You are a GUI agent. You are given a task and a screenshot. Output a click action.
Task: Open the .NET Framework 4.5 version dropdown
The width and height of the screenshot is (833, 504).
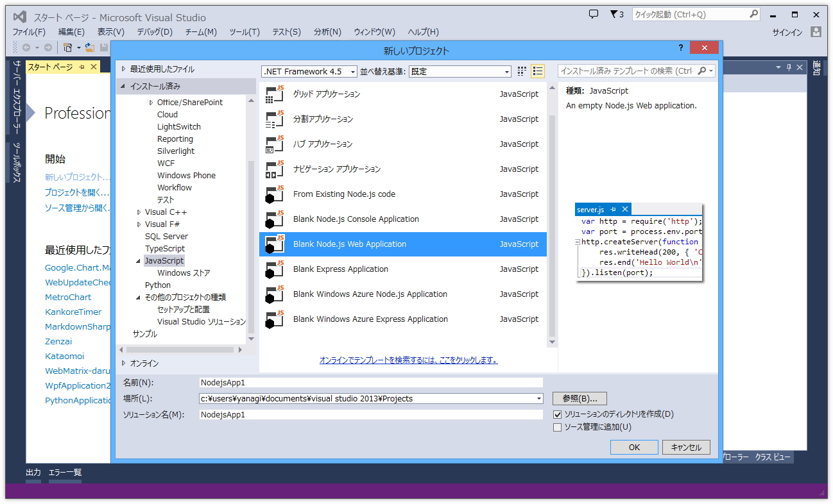coord(309,72)
